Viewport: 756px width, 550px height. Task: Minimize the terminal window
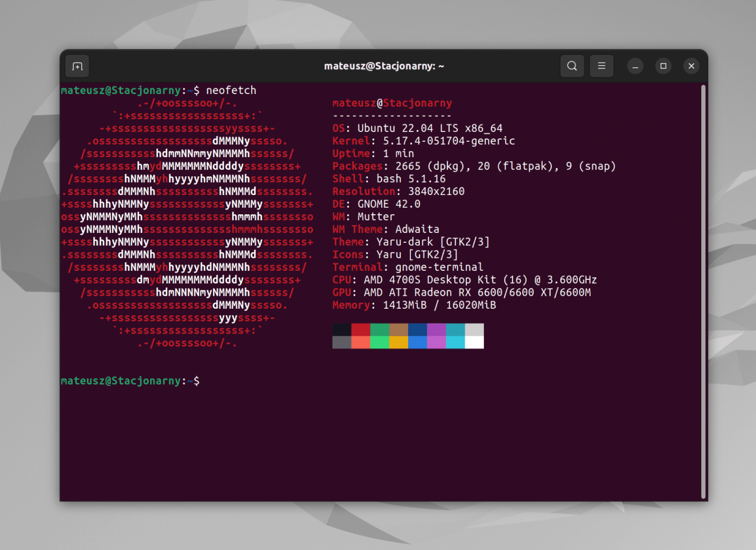pos(635,65)
